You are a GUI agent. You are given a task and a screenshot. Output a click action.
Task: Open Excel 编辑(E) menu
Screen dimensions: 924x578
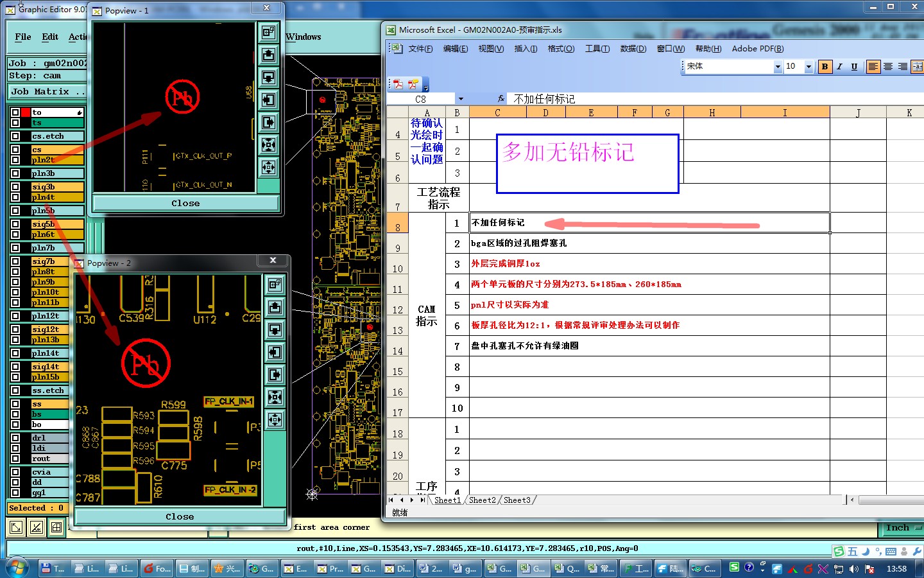click(x=455, y=49)
